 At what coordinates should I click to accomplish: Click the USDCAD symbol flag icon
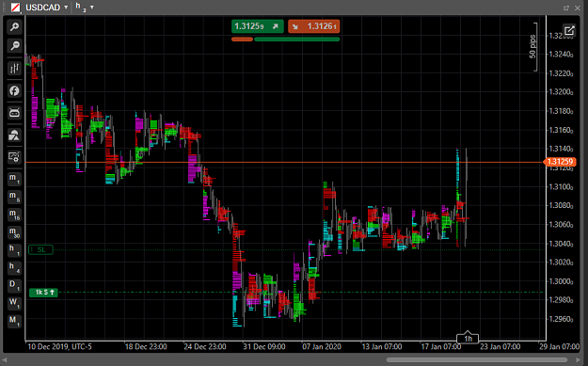15,8
